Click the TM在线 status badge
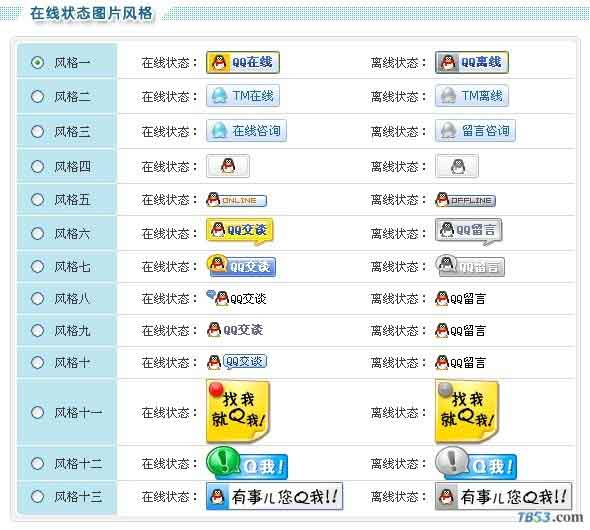 [x=243, y=96]
